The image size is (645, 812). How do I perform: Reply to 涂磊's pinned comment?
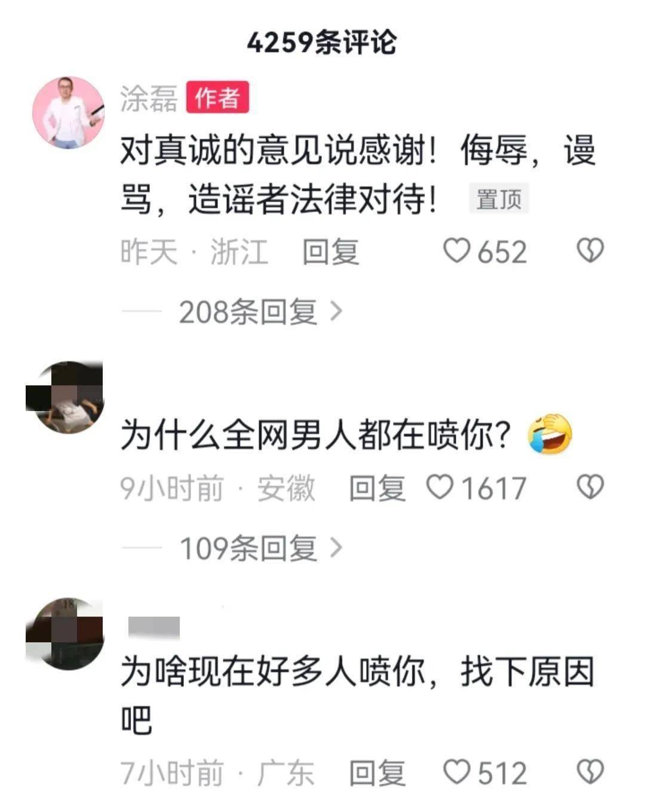click(330, 252)
